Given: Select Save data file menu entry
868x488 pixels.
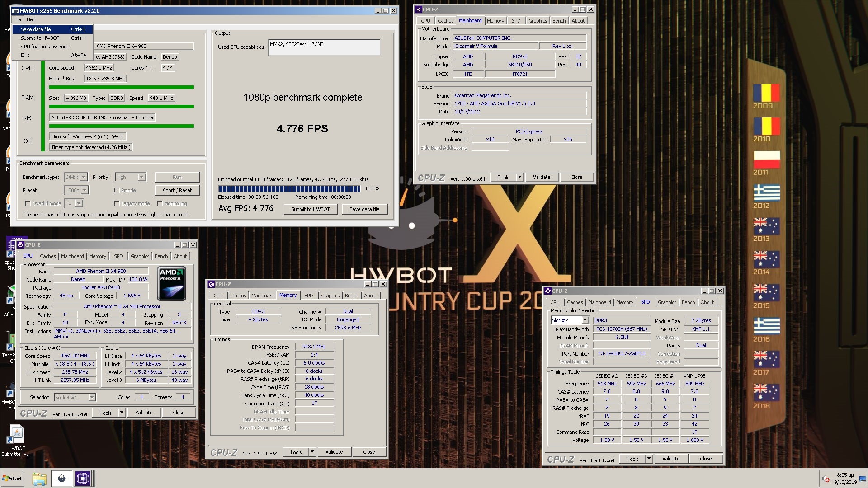Looking at the screenshot, I should (x=53, y=29).
